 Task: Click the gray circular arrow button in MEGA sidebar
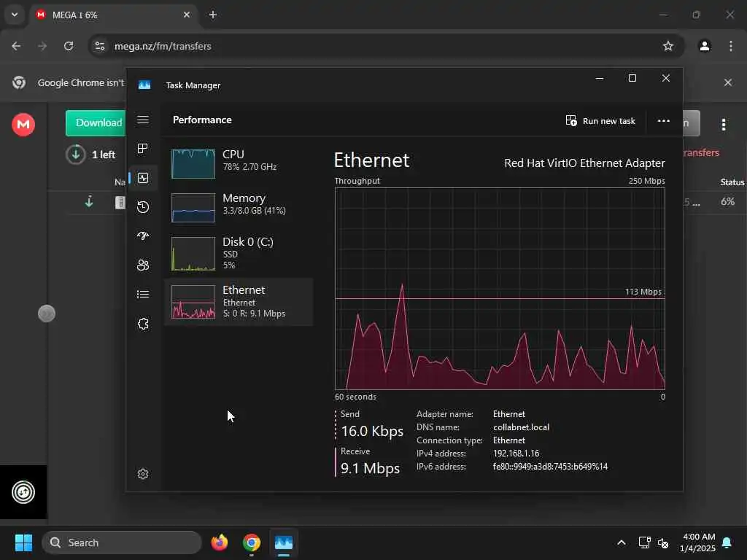(x=47, y=314)
